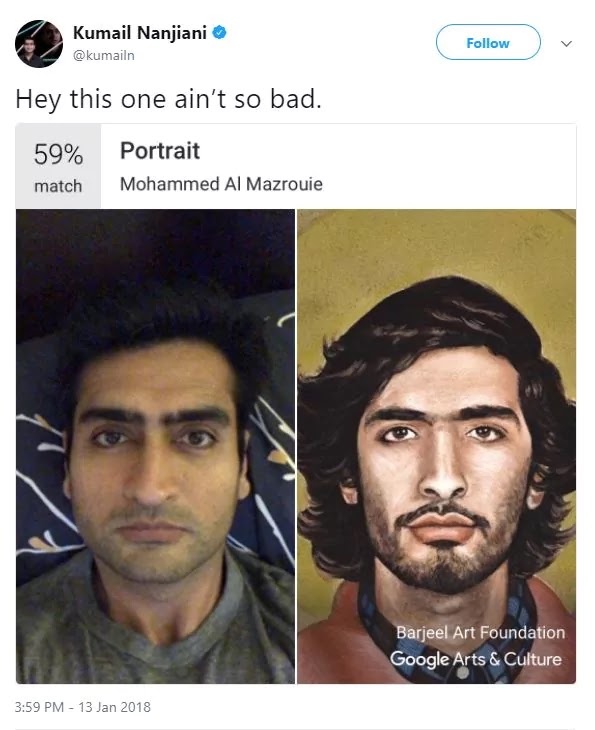Click the 59% match score box

pos(58,166)
